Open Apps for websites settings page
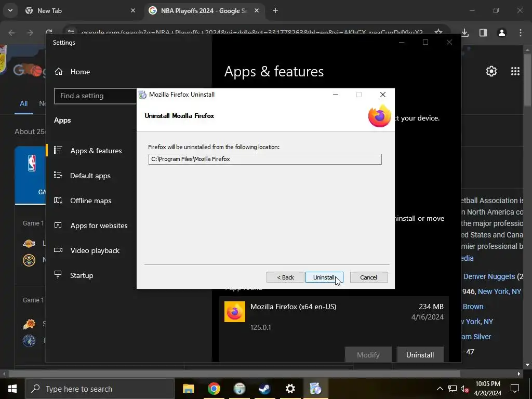532x399 pixels. click(x=99, y=225)
